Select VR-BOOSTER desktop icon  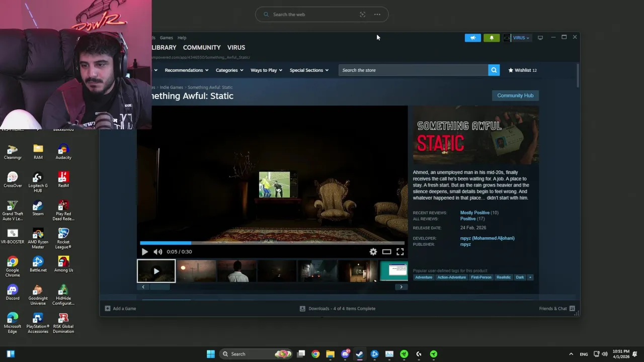pyautogui.click(x=13, y=236)
